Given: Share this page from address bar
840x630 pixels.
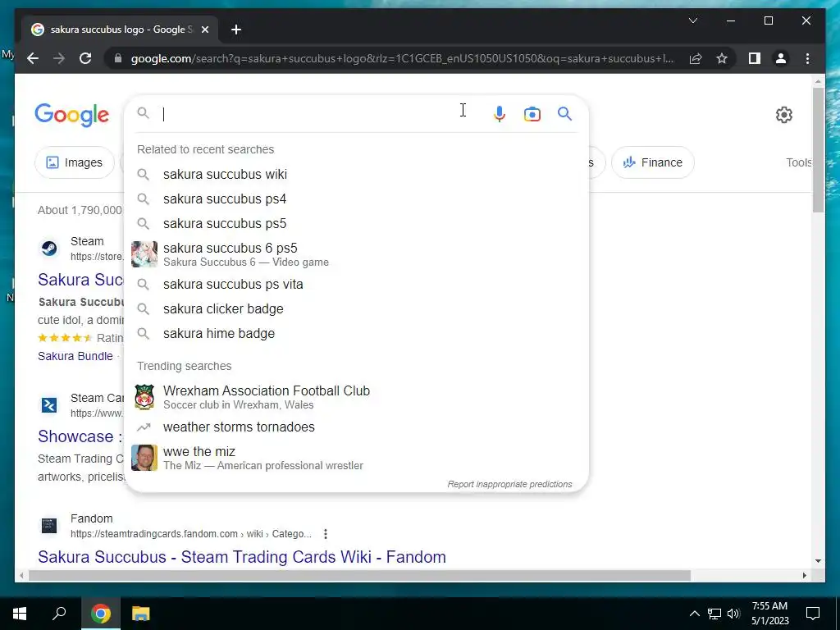Looking at the screenshot, I should point(696,58).
